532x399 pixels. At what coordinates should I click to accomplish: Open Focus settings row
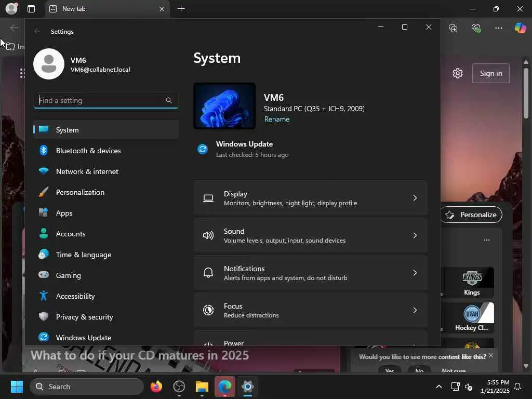click(311, 310)
